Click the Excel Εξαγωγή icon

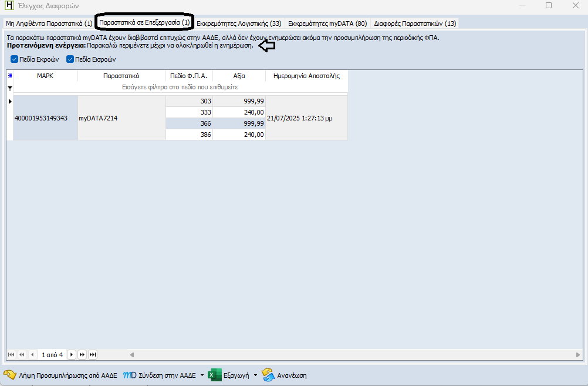click(x=214, y=375)
